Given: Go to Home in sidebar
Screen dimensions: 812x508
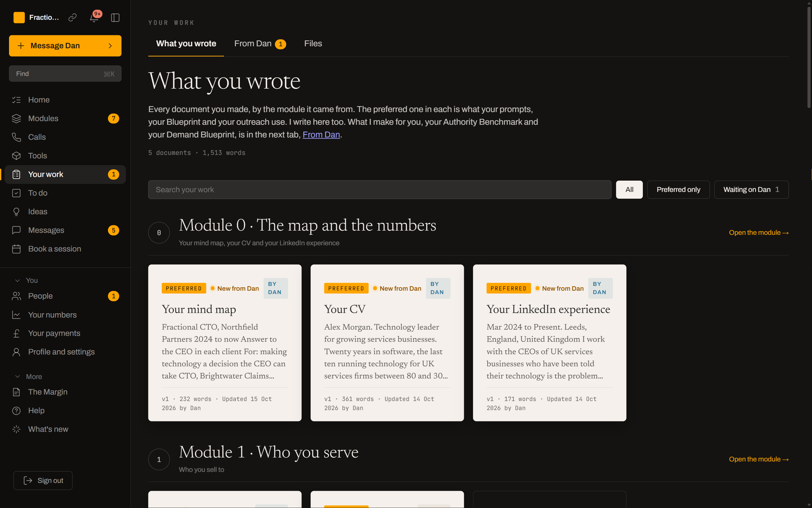Looking at the screenshot, I should pyautogui.click(x=65, y=100).
